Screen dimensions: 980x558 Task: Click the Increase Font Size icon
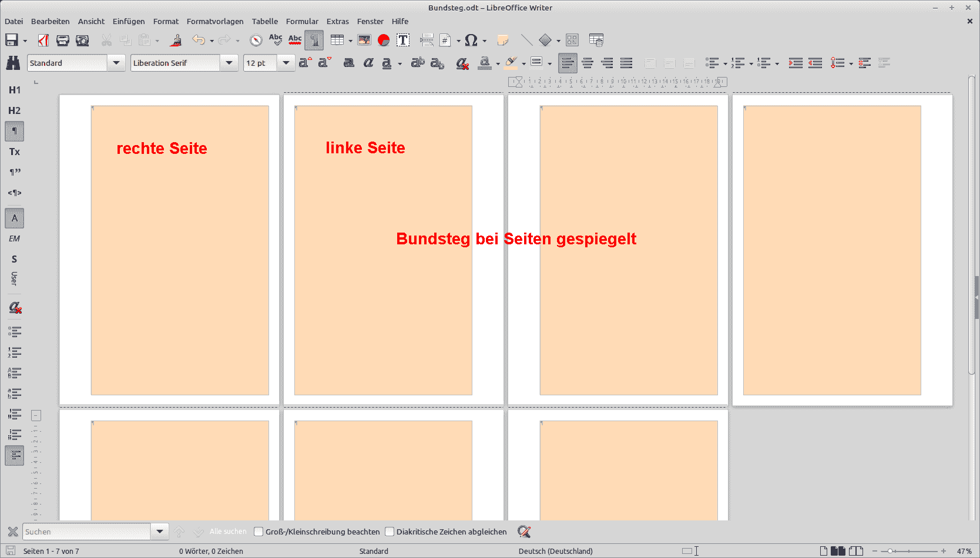coord(305,63)
